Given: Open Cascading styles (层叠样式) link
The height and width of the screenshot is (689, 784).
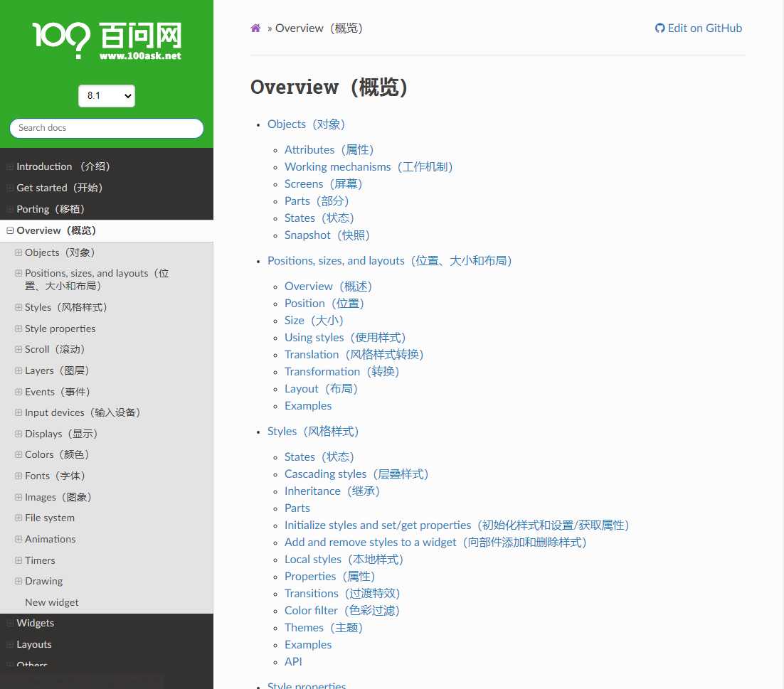Looking at the screenshot, I should (356, 474).
